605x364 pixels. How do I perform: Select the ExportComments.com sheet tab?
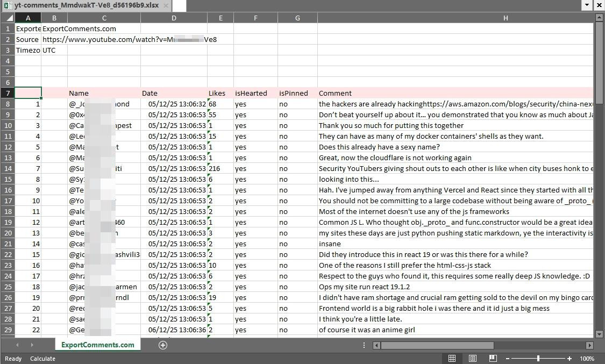[97, 345]
